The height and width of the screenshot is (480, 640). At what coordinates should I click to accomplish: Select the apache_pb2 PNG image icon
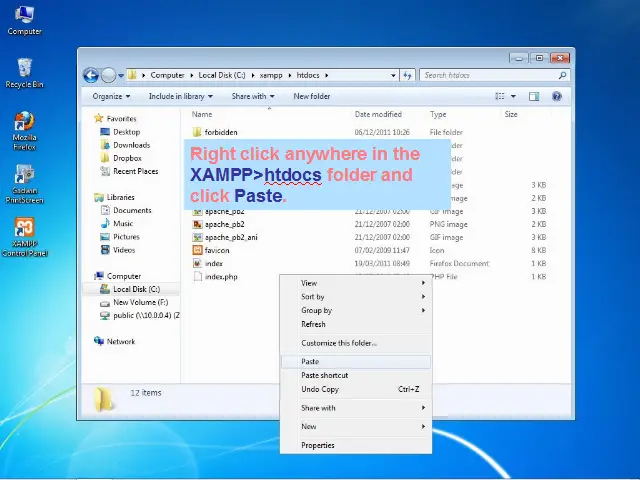197,224
